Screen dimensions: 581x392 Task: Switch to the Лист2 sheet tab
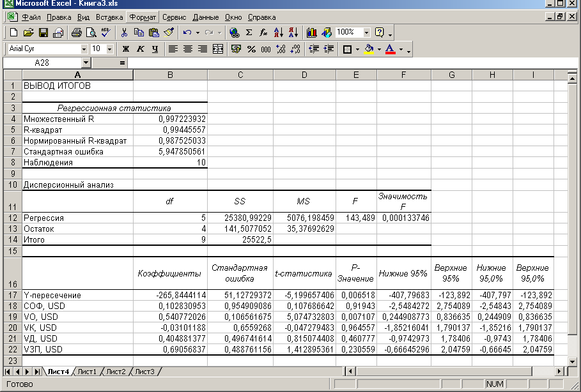116,371
